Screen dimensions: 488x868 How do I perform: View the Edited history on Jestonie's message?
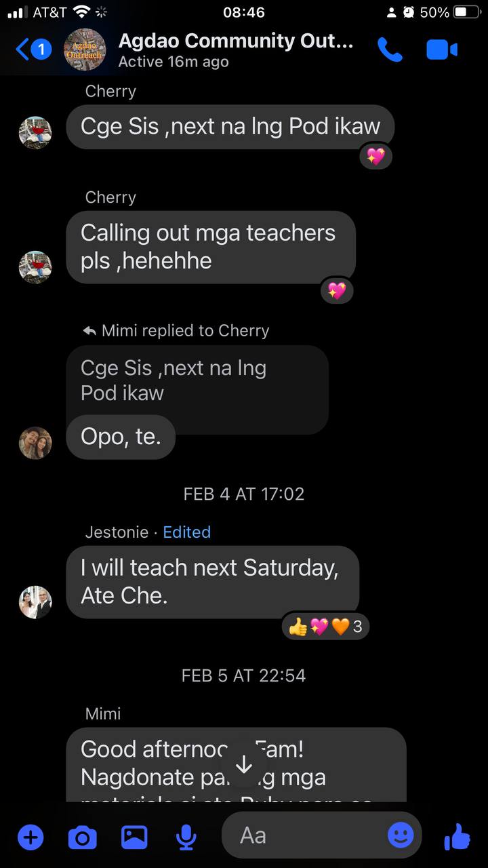(186, 532)
